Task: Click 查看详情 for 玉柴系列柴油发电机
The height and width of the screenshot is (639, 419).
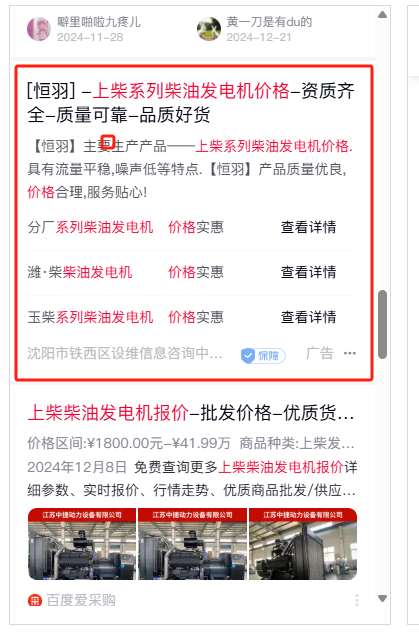Action: click(309, 317)
